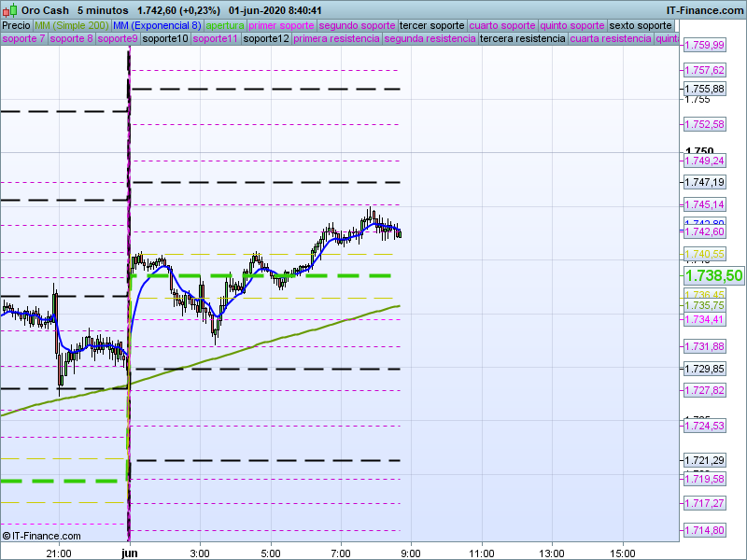Click the 01-jun-2020 8:40:41 timestamp
Viewport: 747px width, 560px height.
[x=275, y=10]
